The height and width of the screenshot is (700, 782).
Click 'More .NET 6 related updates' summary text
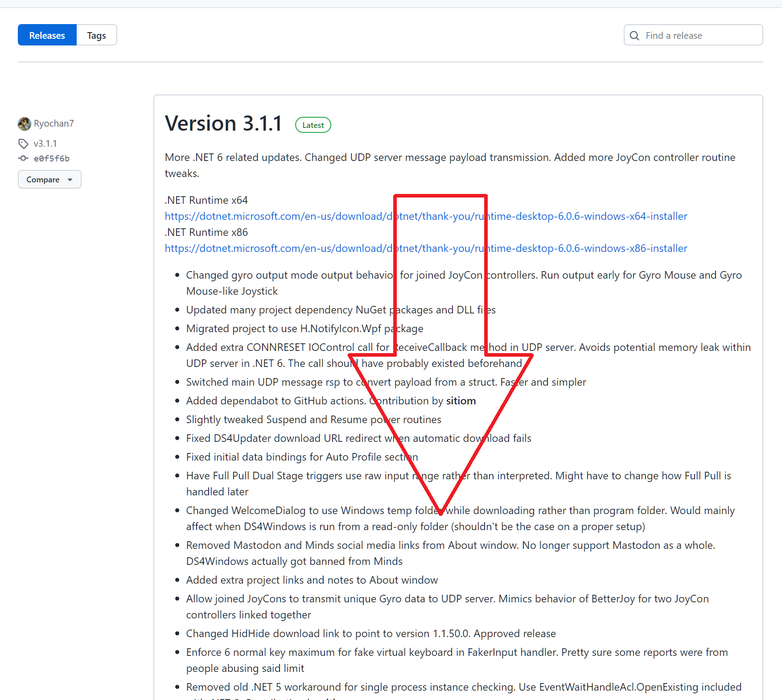[x=450, y=165]
